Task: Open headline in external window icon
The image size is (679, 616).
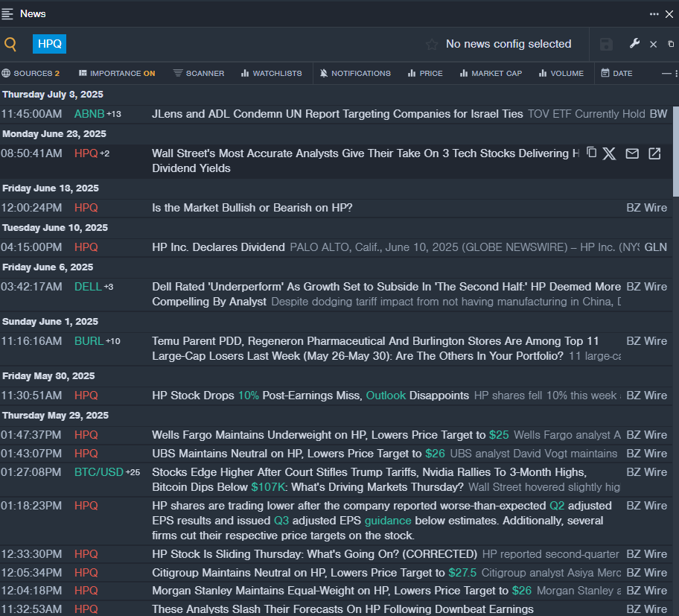Action: [654, 153]
